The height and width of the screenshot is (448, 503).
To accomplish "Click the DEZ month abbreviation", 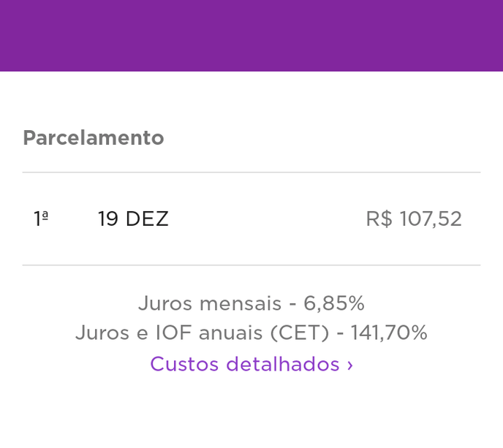I will pos(147,219).
